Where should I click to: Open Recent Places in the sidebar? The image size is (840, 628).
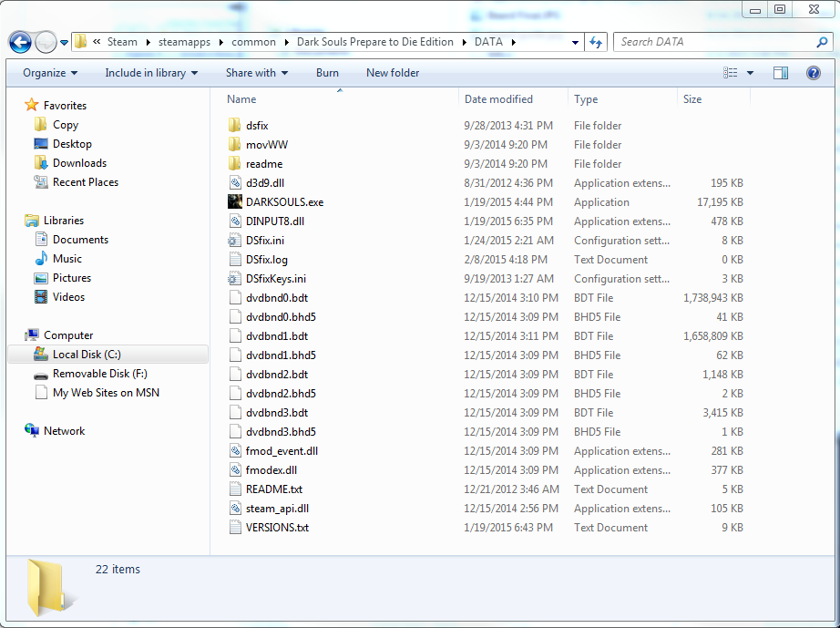pyautogui.click(x=85, y=182)
